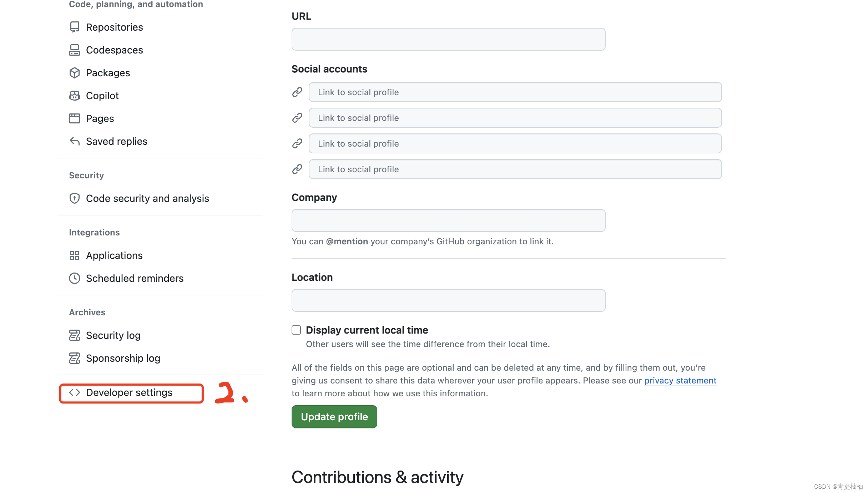Click the Applications grid icon
The image size is (868, 493).
click(74, 255)
